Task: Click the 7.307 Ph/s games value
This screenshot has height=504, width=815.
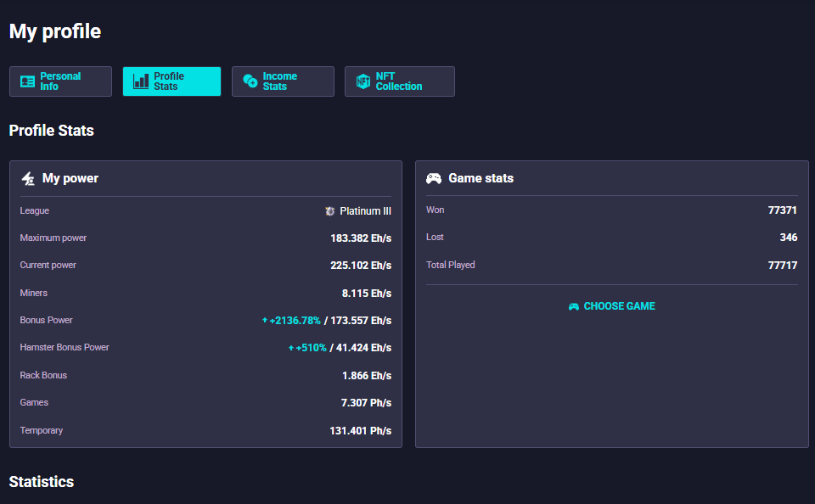Action: pos(366,403)
